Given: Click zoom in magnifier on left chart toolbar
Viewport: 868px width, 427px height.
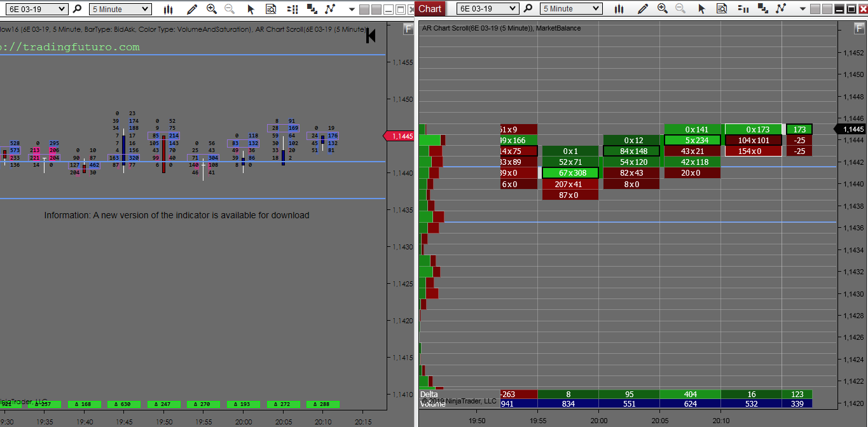Looking at the screenshot, I should tap(212, 9).
